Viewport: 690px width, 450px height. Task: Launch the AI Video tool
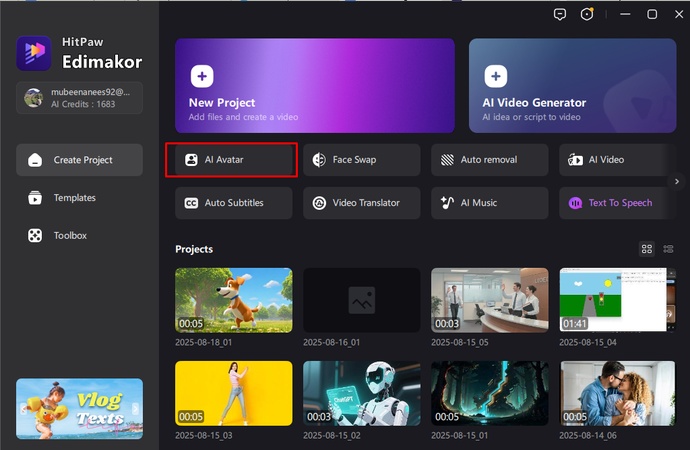[x=616, y=160]
